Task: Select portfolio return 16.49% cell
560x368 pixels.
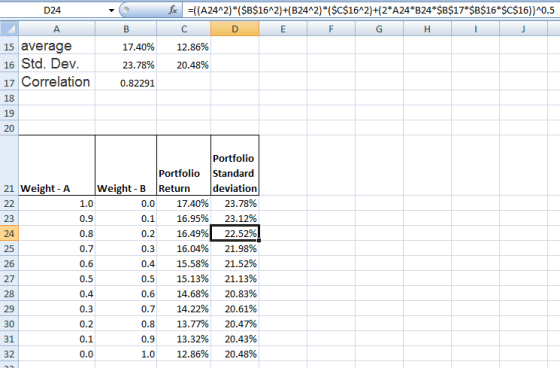Action: pyautogui.click(x=184, y=233)
